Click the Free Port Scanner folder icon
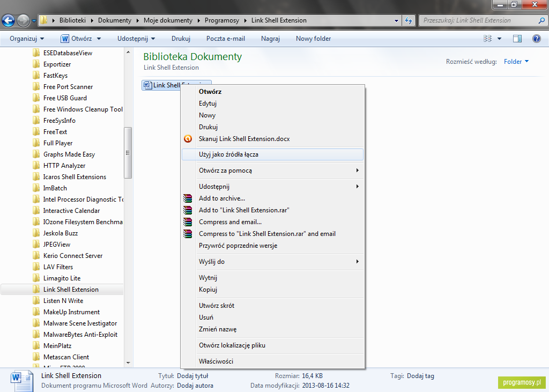Image resolution: width=549 pixels, height=392 pixels. tap(36, 86)
